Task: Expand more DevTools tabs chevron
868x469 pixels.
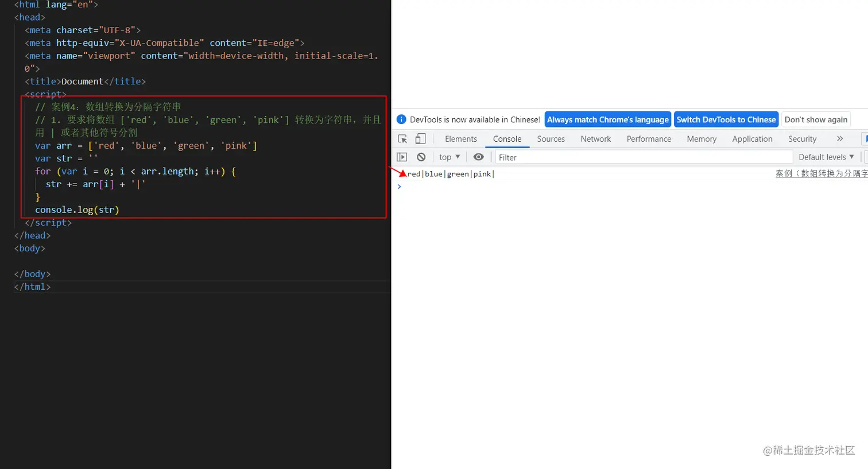Action: pyautogui.click(x=840, y=139)
